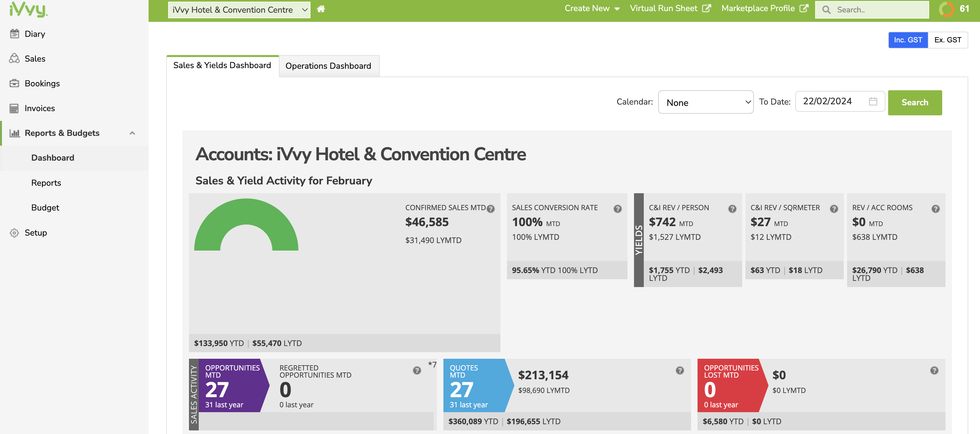This screenshot has width=980, height=434.
Task: Open the calendar picker icon in the date field
Action: click(873, 101)
